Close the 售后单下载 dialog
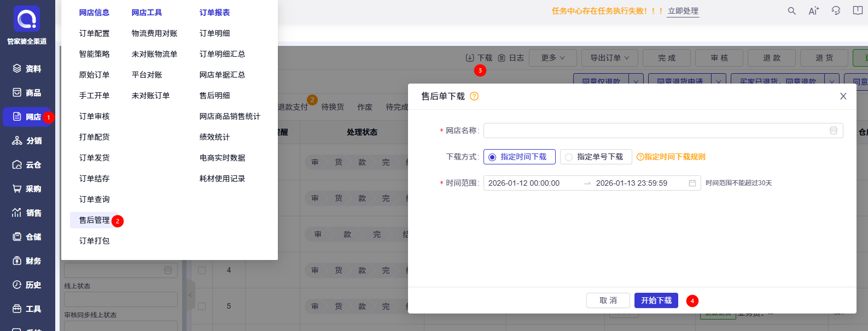The image size is (868, 331). [843, 96]
